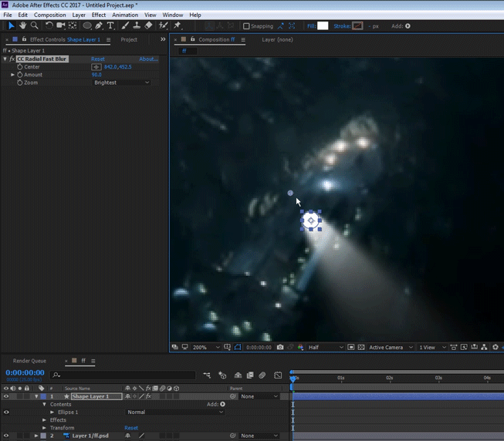
Task: Reset the CC Radial Fast Blur effect
Action: pyautogui.click(x=98, y=59)
